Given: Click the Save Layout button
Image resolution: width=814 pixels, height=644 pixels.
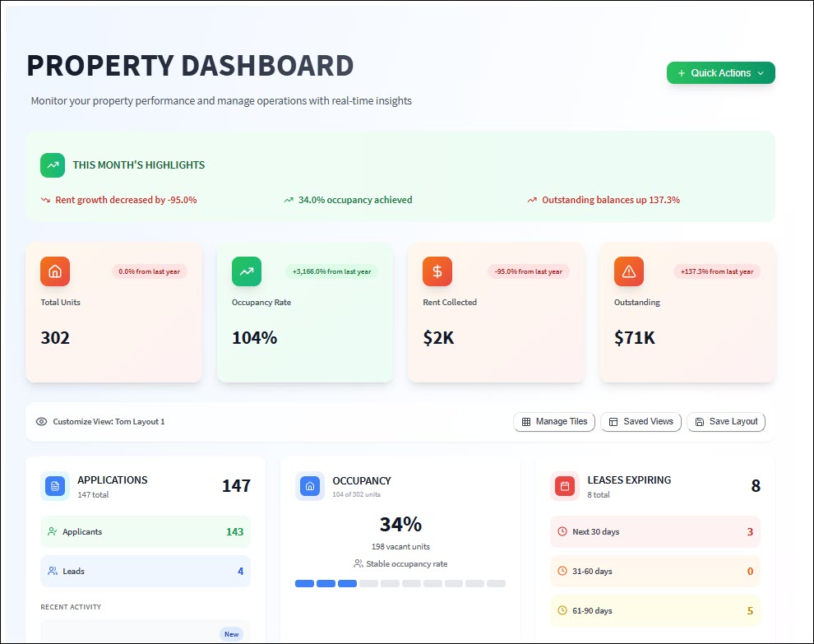Looking at the screenshot, I should click(726, 421).
